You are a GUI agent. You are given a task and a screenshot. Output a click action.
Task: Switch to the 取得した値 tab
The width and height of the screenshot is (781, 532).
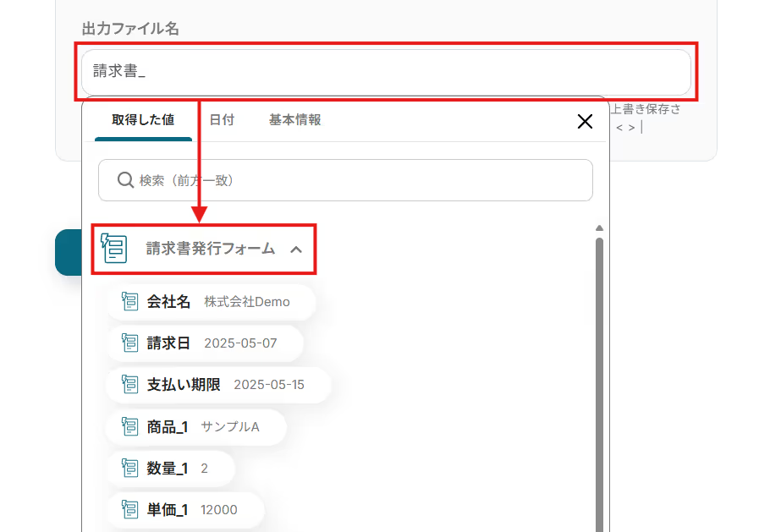tap(143, 120)
